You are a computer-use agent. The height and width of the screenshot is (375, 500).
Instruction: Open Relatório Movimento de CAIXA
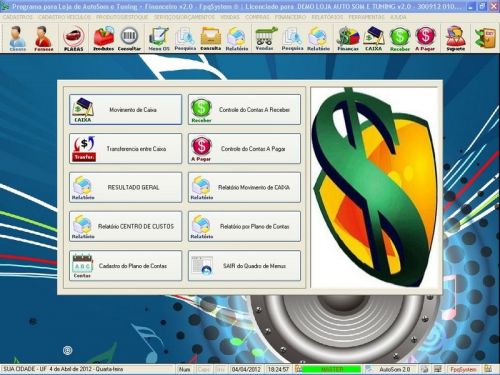point(244,187)
